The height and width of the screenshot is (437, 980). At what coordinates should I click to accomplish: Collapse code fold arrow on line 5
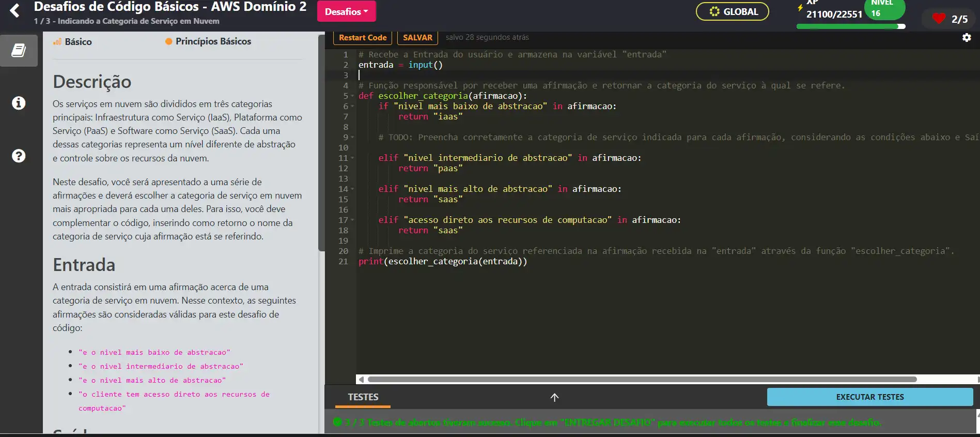point(353,96)
